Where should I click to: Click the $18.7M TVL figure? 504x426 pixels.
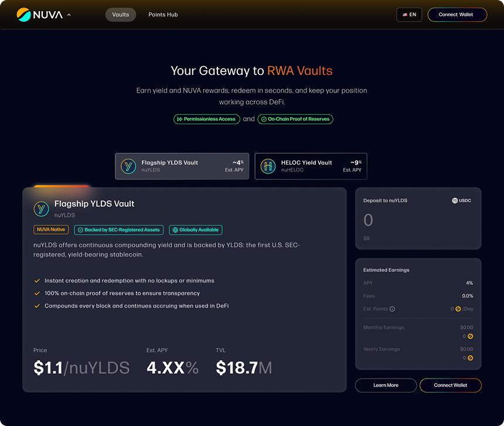point(244,368)
